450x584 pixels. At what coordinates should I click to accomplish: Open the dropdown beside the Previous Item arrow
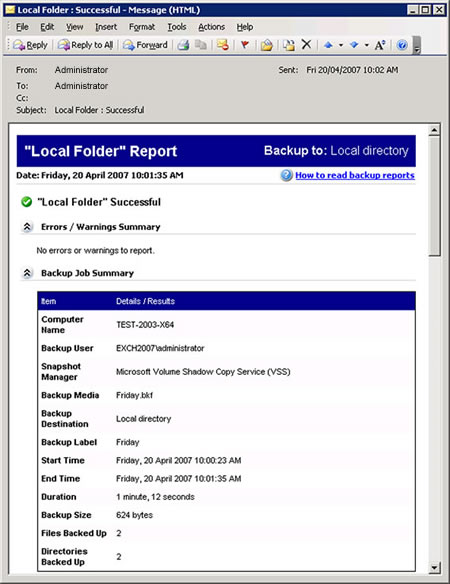point(341,45)
